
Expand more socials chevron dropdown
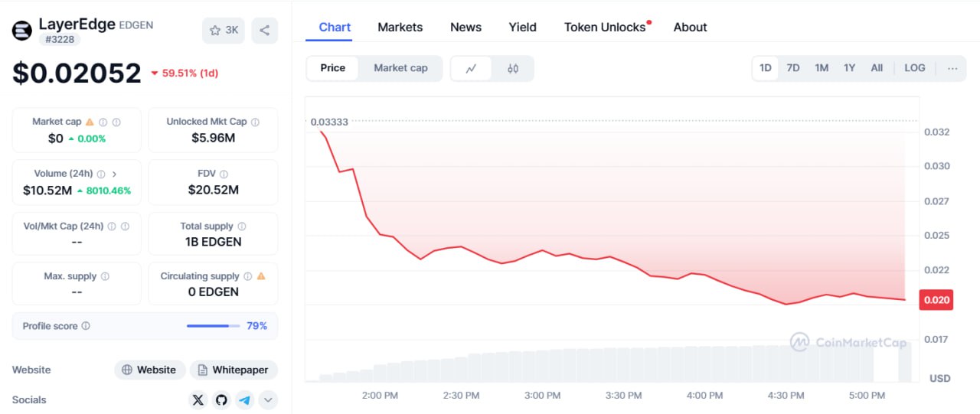pyautogui.click(x=268, y=399)
